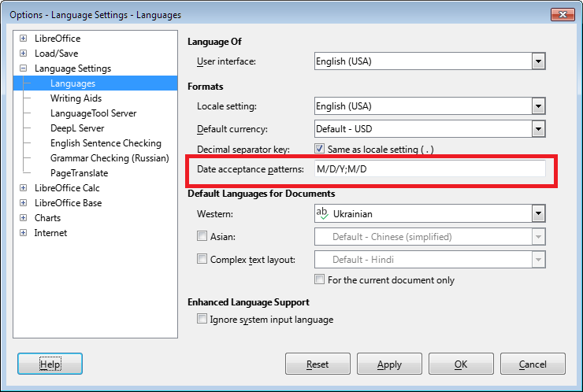Image resolution: width=583 pixels, height=392 pixels.
Task: Collapse the Language Settings tree node
Action: (23, 68)
